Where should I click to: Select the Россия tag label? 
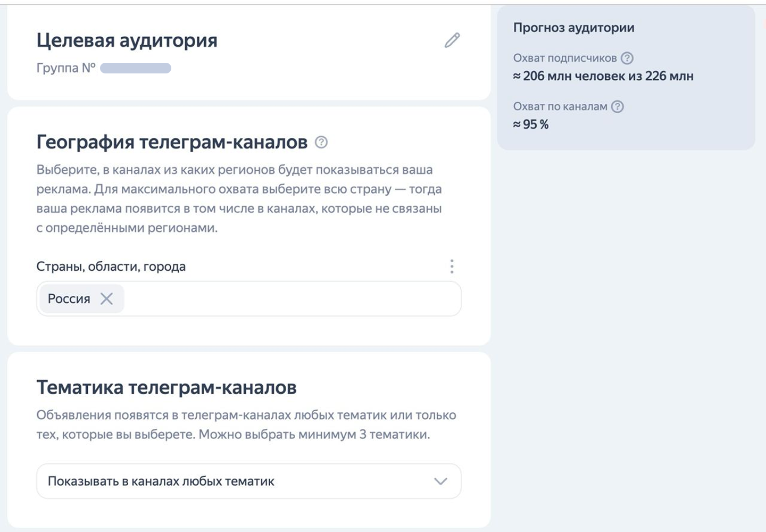(x=69, y=299)
